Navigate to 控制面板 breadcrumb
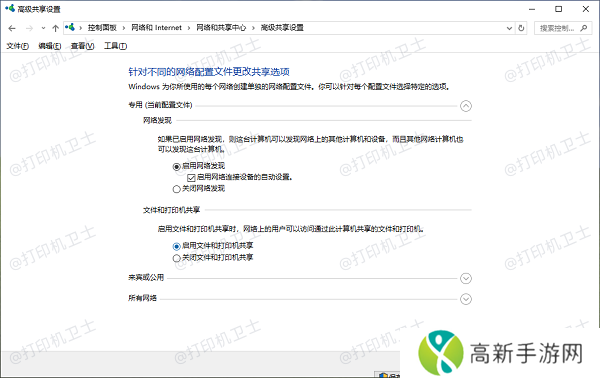This screenshot has width=600, height=378. click(x=102, y=28)
